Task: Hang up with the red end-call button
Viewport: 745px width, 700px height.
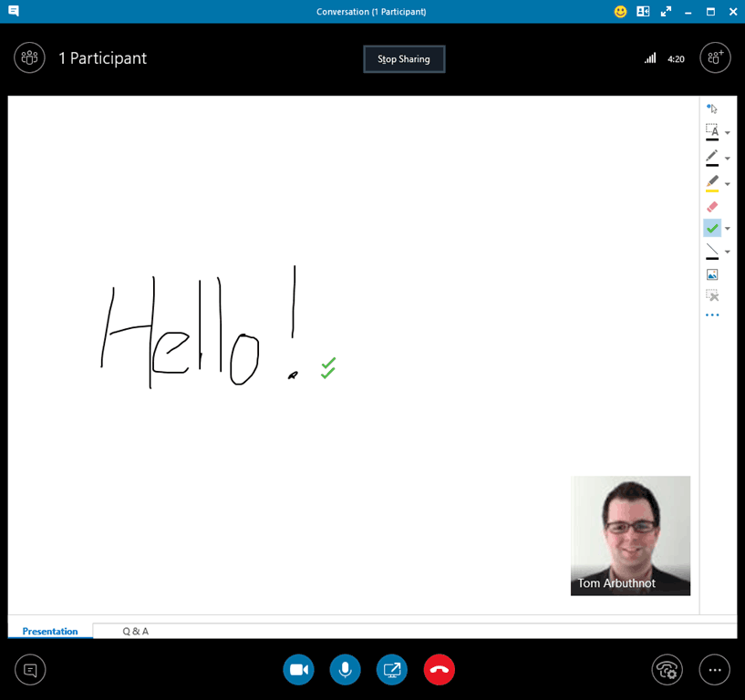Action: (x=439, y=670)
